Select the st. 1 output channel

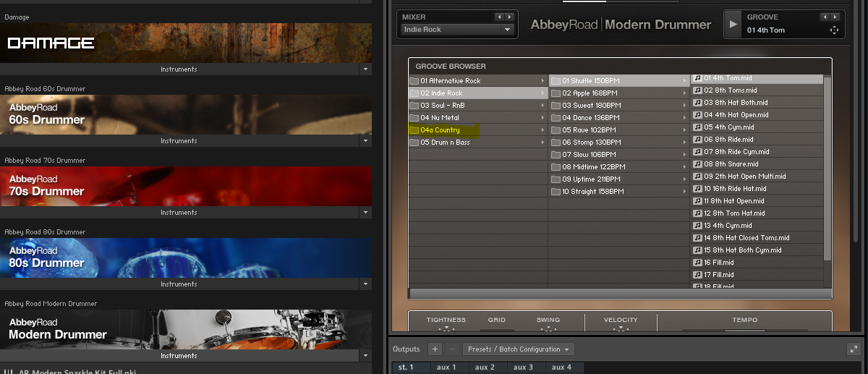tap(407, 367)
